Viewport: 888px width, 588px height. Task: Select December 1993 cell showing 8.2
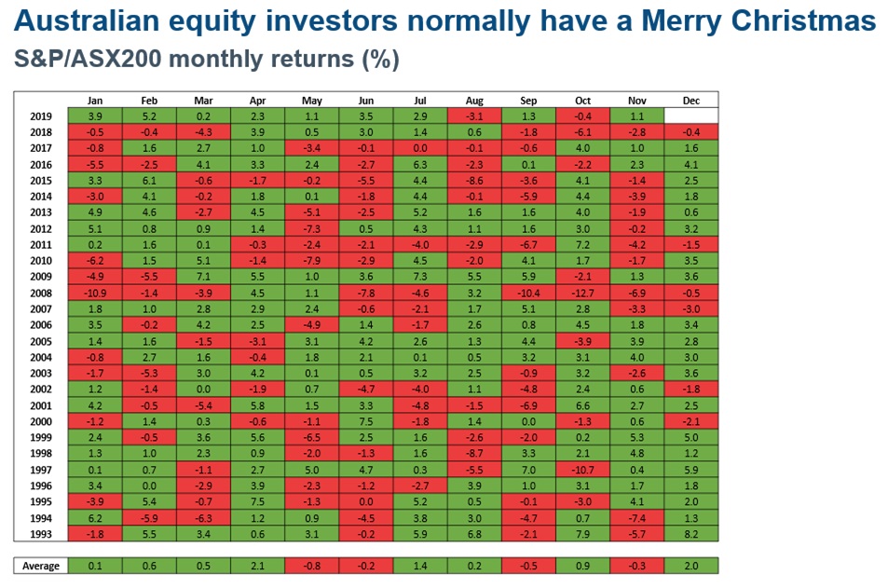[x=691, y=534]
